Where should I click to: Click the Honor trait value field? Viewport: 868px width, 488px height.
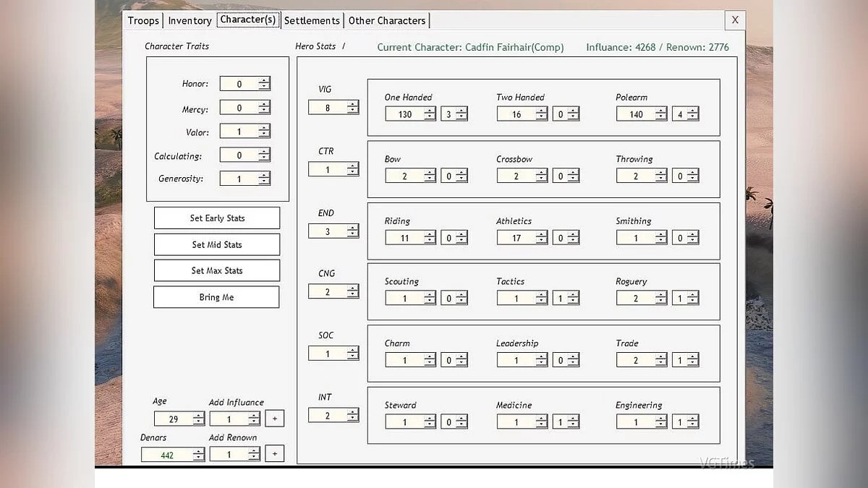239,85
